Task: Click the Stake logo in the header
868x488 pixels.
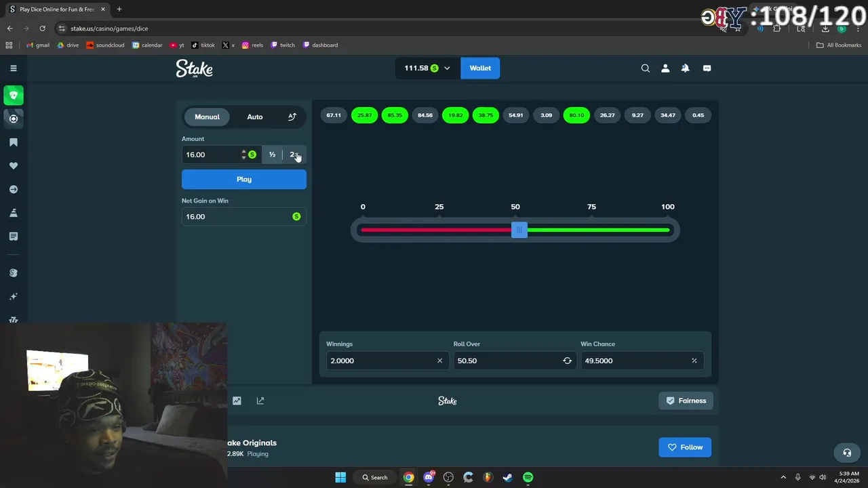Action: 195,68
